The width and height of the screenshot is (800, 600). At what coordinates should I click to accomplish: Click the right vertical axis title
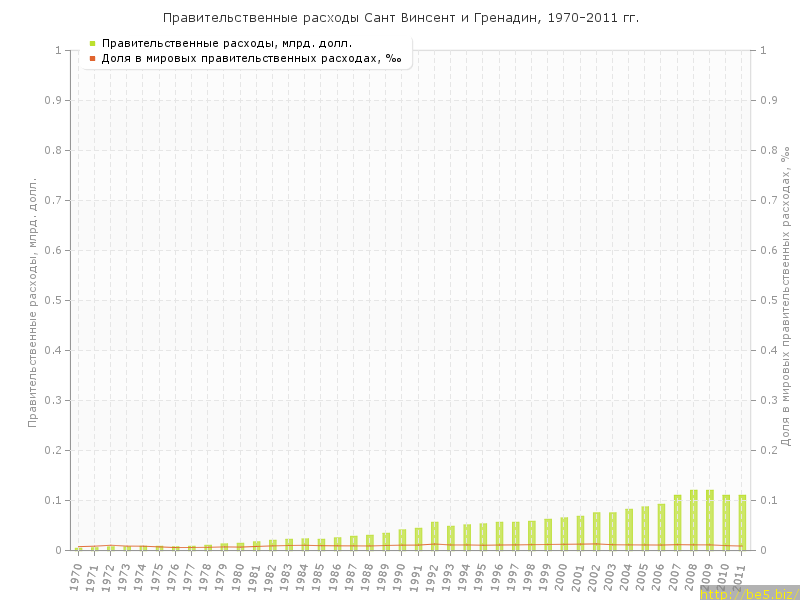pyautogui.click(x=786, y=296)
